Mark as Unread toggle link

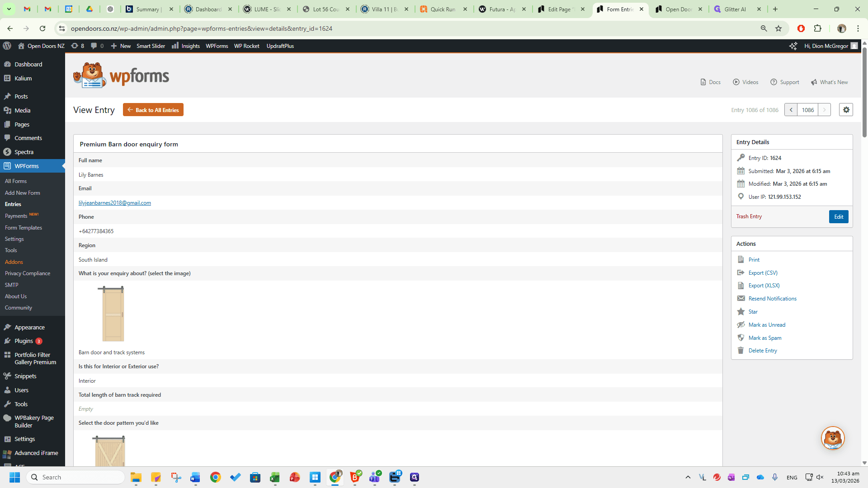767,324
